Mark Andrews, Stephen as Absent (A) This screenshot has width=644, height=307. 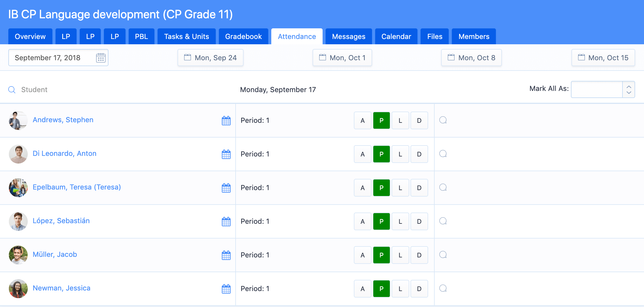(363, 120)
